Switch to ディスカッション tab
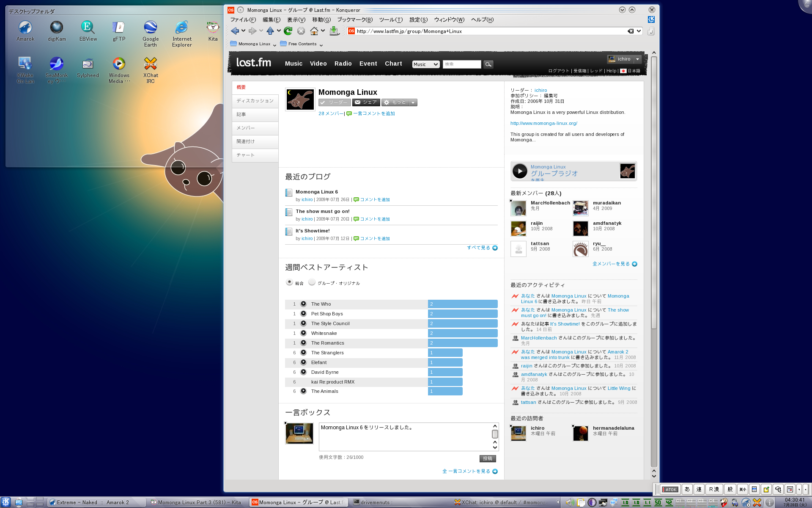Image resolution: width=812 pixels, height=508 pixels. click(x=255, y=101)
